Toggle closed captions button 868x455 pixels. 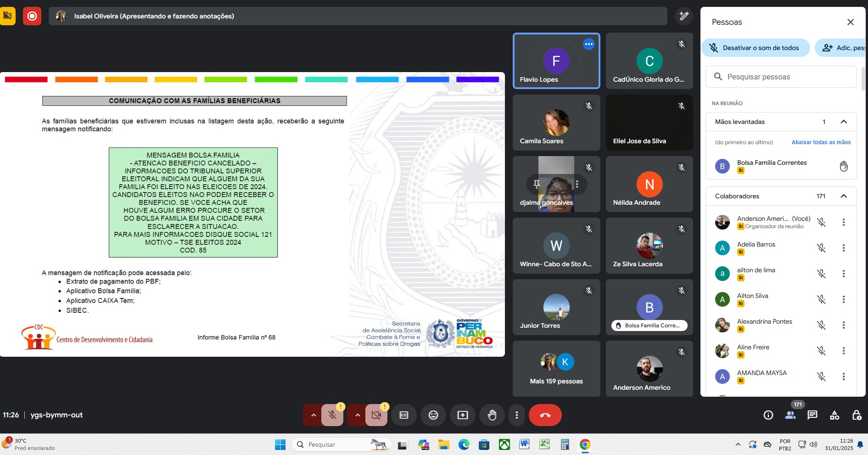click(x=403, y=415)
